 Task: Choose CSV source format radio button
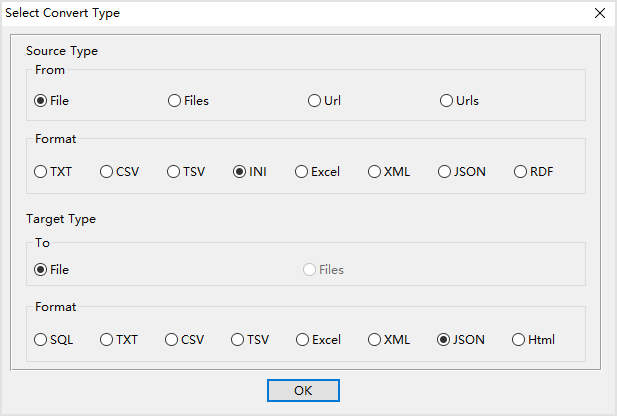click(107, 171)
